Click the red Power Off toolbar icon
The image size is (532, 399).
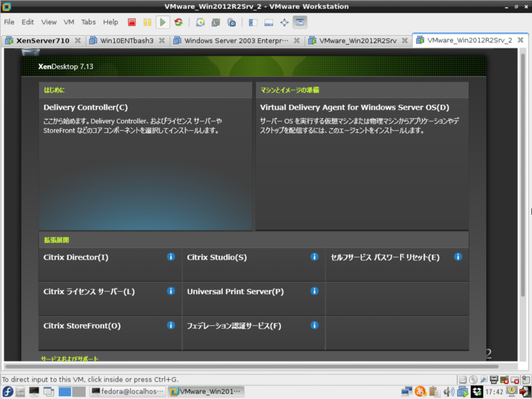click(x=131, y=22)
